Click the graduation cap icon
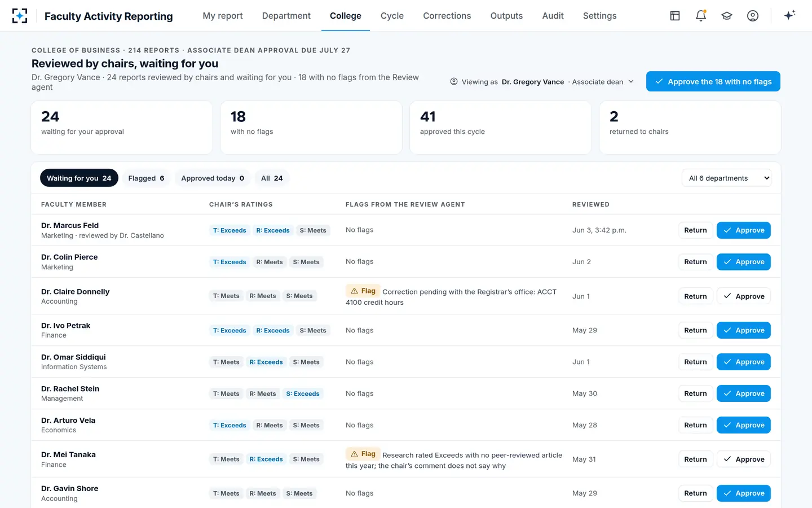 [x=727, y=16]
